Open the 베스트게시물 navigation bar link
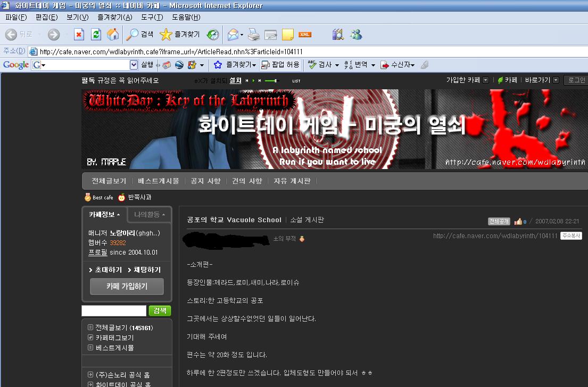The image size is (588, 387). pos(158,181)
